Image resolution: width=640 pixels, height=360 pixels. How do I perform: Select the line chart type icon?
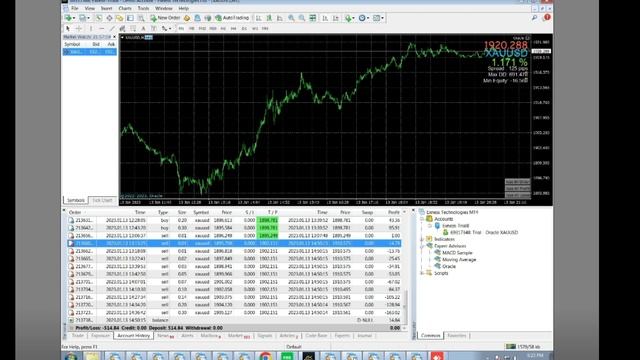280,18
